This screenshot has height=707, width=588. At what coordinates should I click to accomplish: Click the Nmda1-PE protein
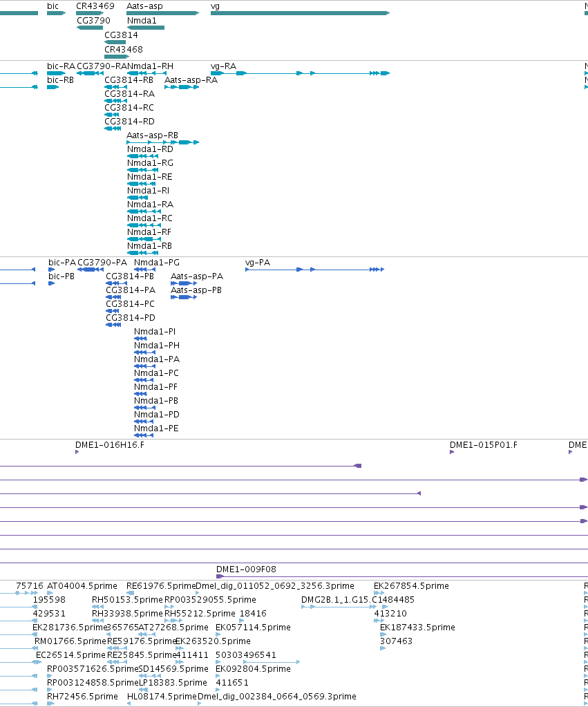pos(144,435)
